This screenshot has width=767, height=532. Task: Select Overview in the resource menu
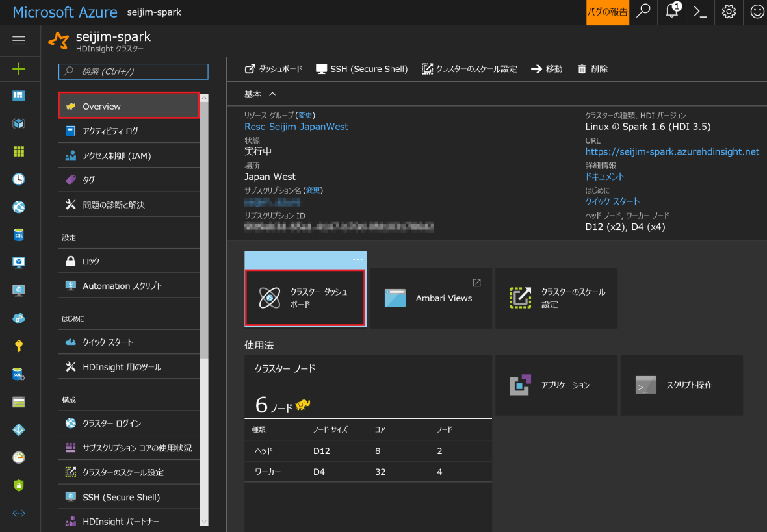pos(129,106)
